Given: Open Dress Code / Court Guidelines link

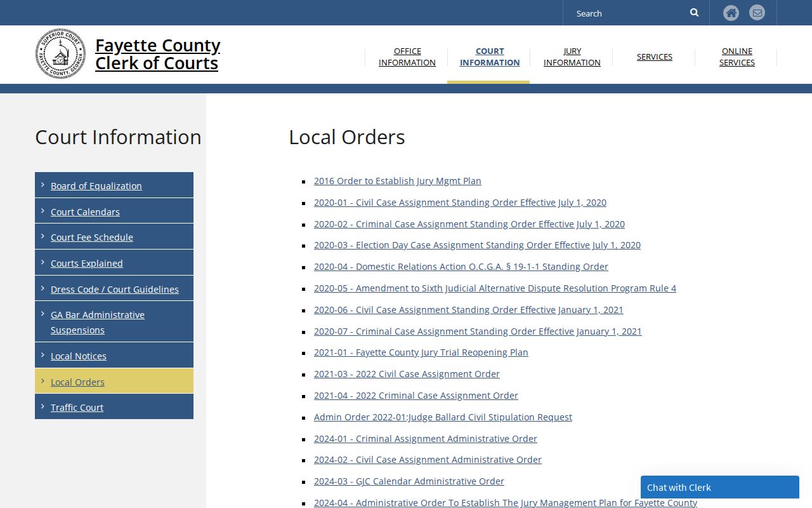Looking at the screenshot, I should tap(115, 290).
